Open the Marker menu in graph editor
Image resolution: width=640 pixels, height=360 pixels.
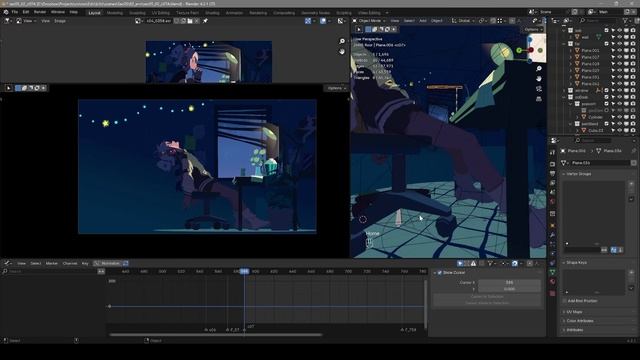[x=52, y=263]
